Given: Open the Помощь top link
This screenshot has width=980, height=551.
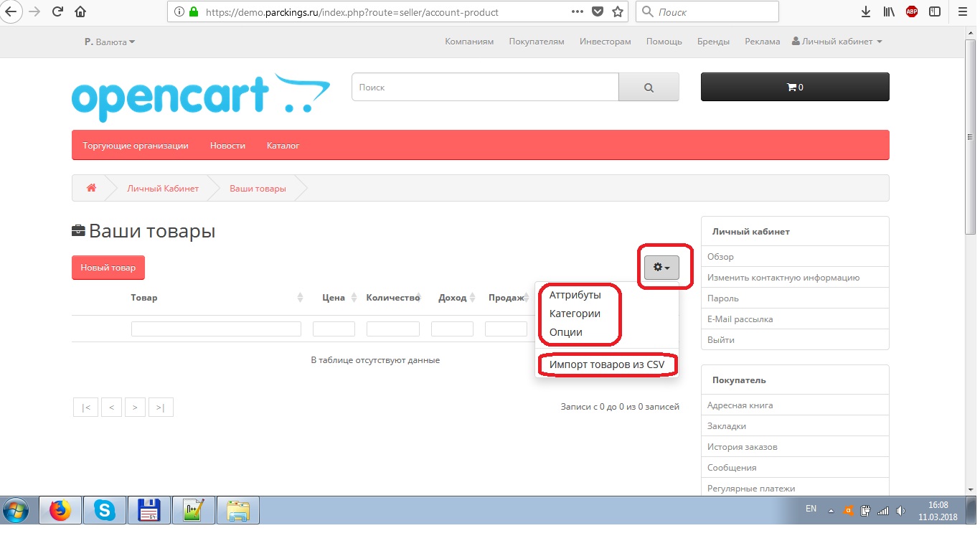Looking at the screenshot, I should tap(664, 42).
